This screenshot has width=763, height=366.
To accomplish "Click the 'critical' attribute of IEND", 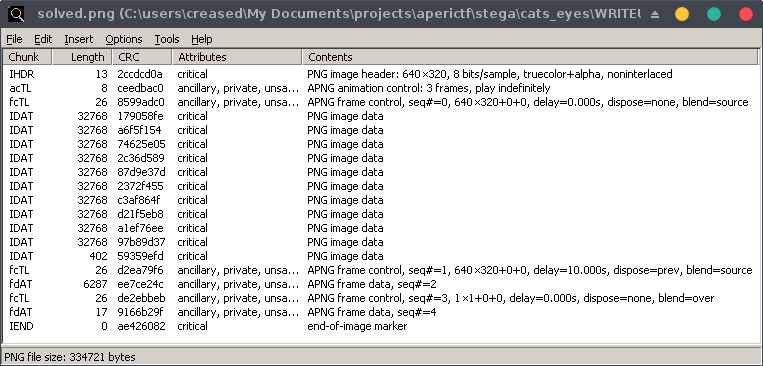I will 192,326.
